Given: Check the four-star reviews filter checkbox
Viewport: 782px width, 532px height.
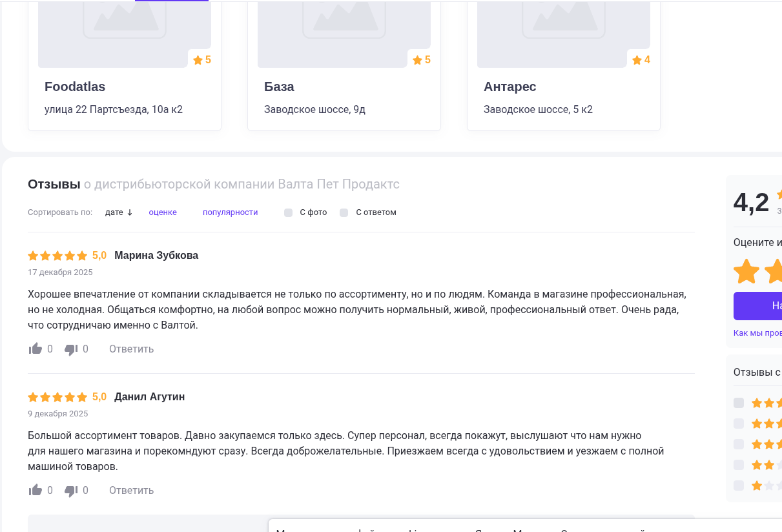Looking at the screenshot, I should 739,424.
